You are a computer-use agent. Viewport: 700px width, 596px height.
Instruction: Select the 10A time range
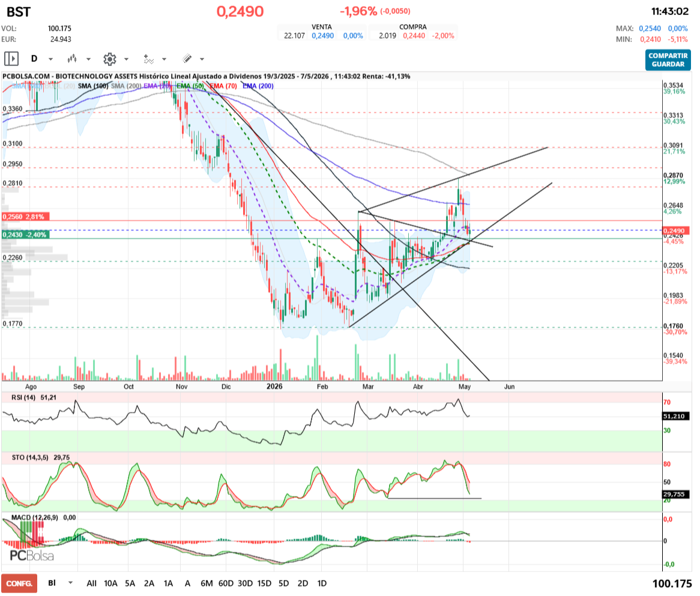110,583
